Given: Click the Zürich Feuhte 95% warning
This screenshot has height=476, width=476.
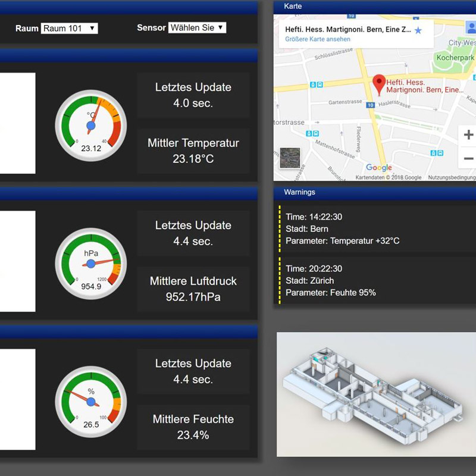Looking at the screenshot, I should (x=377, y=280).
